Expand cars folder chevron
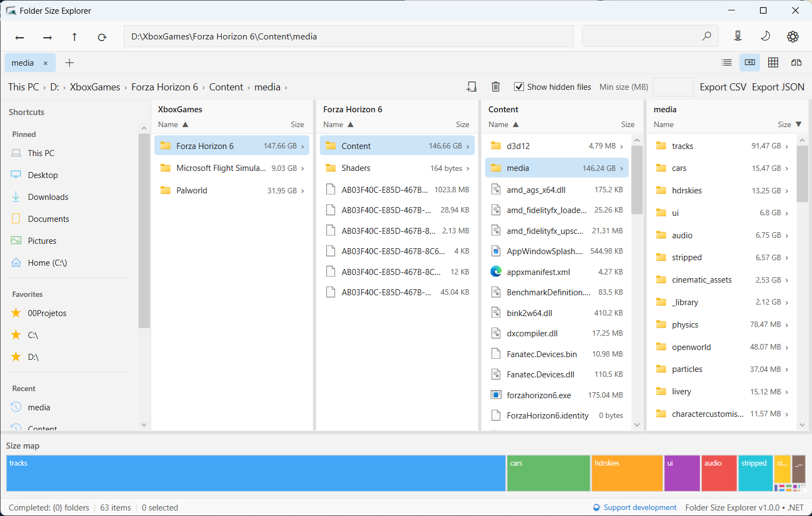Screen dimensions: 812x516 pyautogui.click(x=787, y=169)
